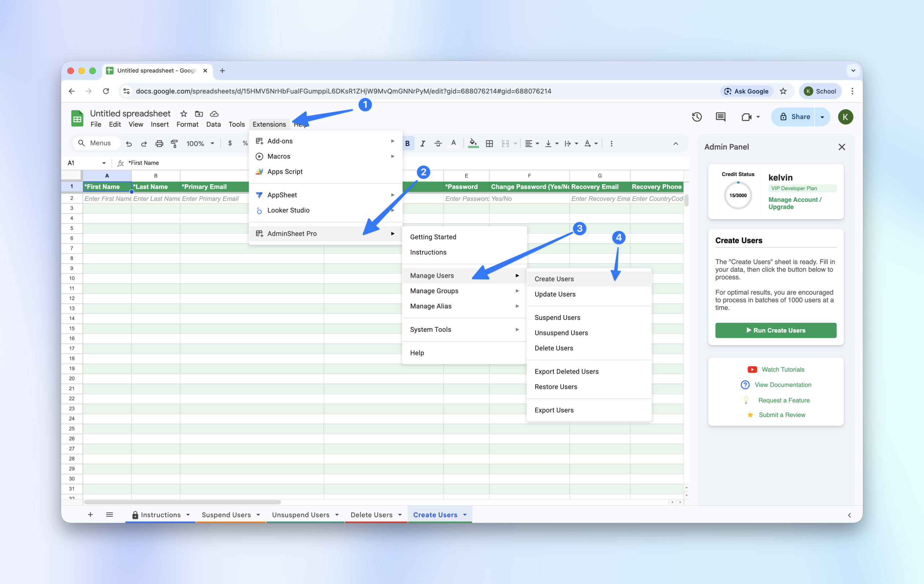
Task: Switch to the Suspend Users sheet tab
Action: coord(226,515)
